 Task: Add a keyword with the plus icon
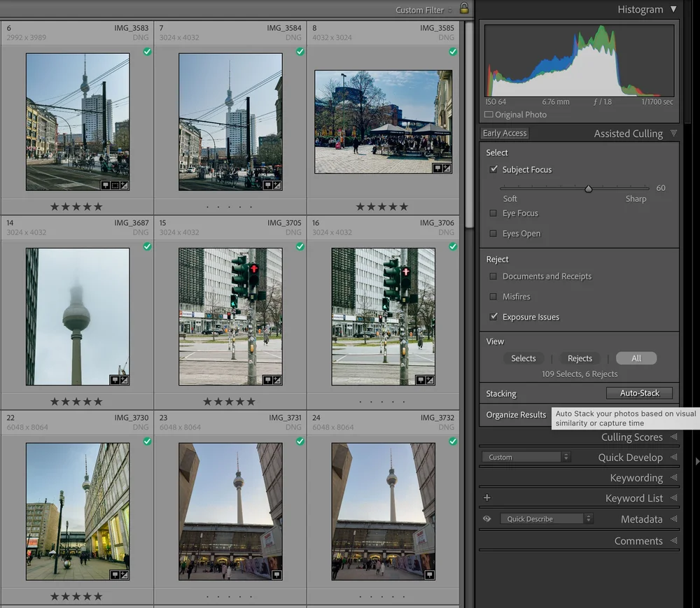[x=487, y=498]
